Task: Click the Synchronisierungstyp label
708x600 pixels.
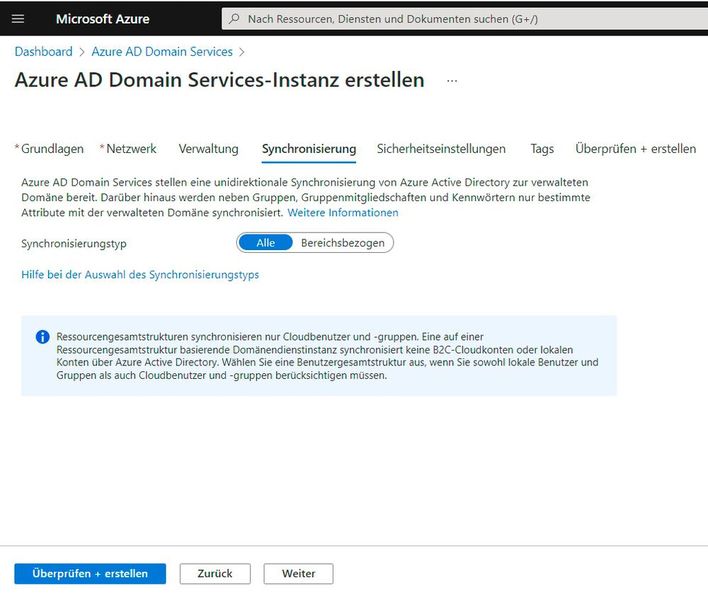Action: (74, 244)
